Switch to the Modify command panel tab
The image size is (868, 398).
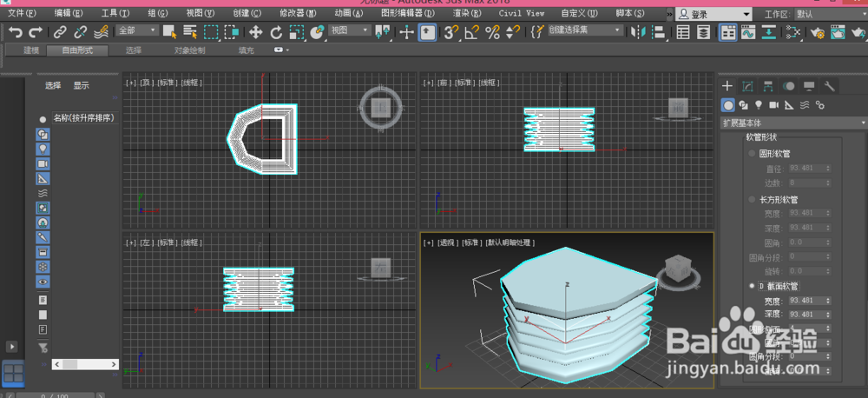tap(748, 86)
